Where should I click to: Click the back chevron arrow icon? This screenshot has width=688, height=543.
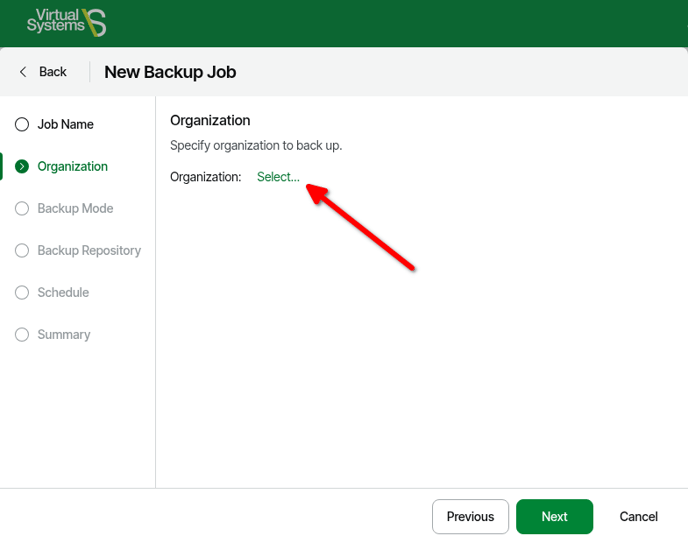tap(23, 72)
